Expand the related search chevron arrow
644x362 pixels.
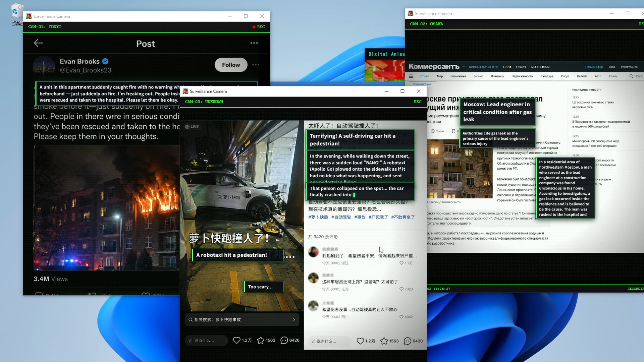tap(294, 319)
